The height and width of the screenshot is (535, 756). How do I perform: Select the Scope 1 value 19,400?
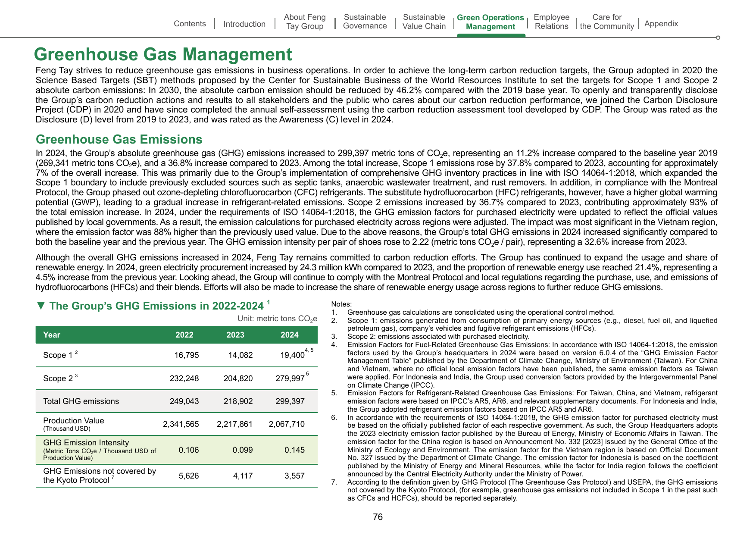tap(292, 355)
